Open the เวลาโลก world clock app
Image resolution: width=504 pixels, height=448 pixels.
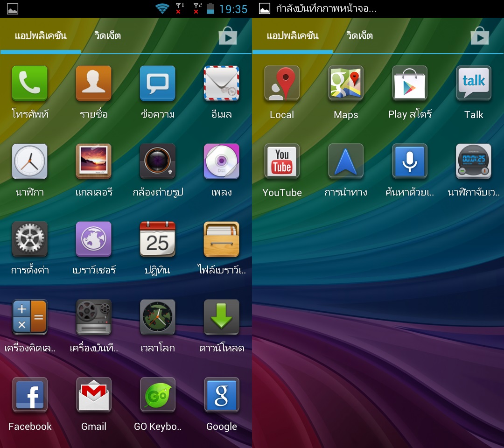158,317
